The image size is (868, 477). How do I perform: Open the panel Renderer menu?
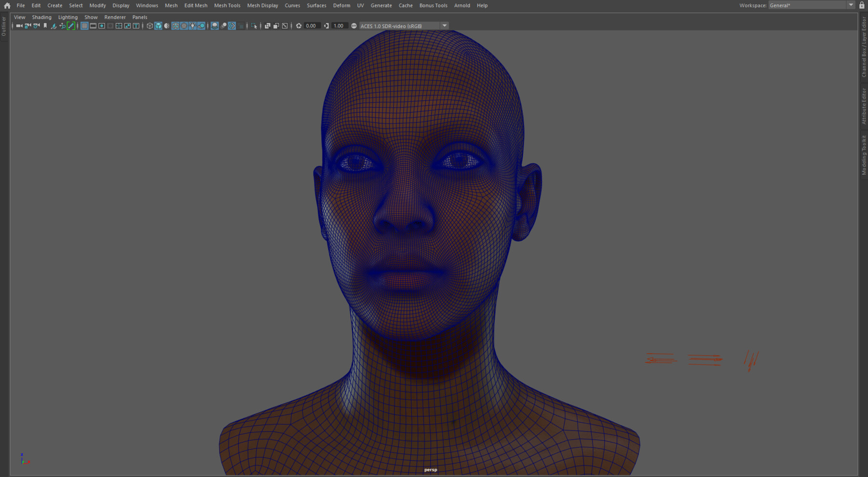click(115, 17)
